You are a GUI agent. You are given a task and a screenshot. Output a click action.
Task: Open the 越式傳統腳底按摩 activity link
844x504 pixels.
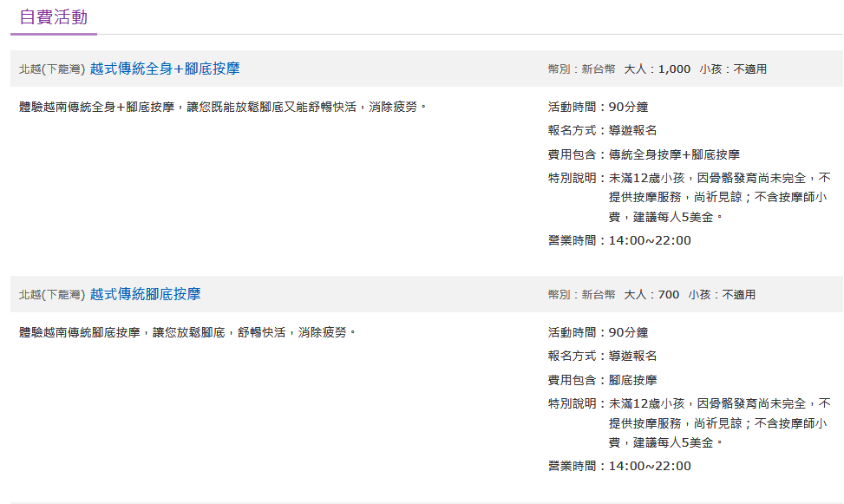[x=145, y=294]
